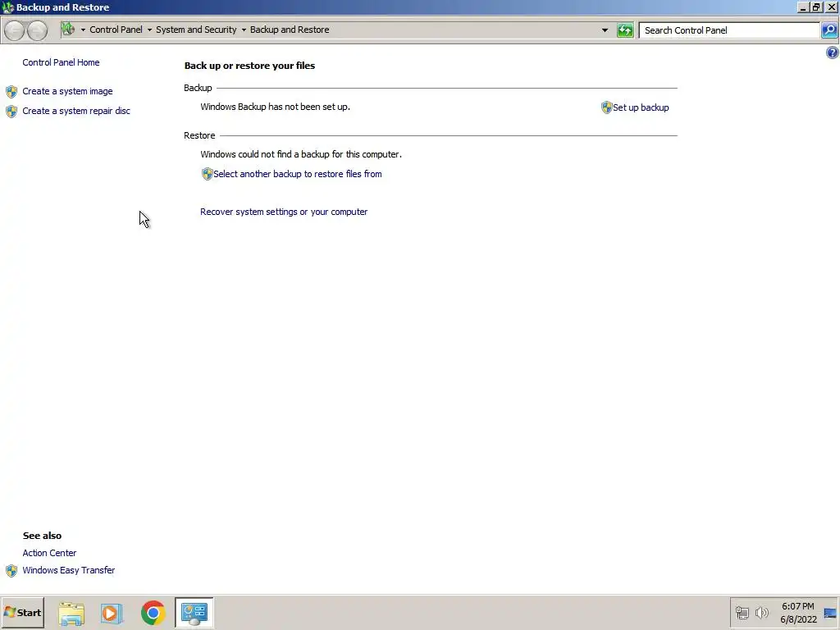Open Windows Explorer from the taskbar
This screenshot has height=630, width=840.
pos(71,613)
